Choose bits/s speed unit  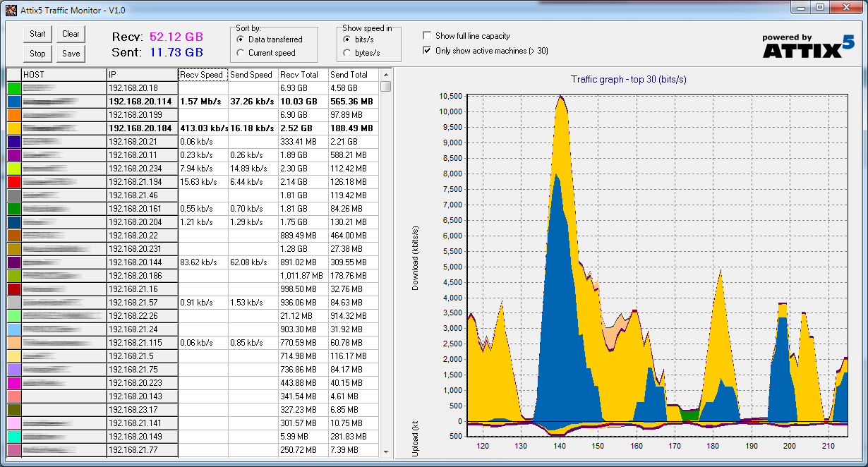point(346,40)
